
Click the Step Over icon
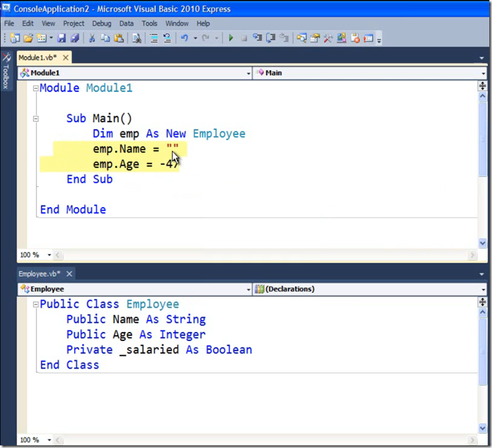pyautogui.click(x=271, y=38)
